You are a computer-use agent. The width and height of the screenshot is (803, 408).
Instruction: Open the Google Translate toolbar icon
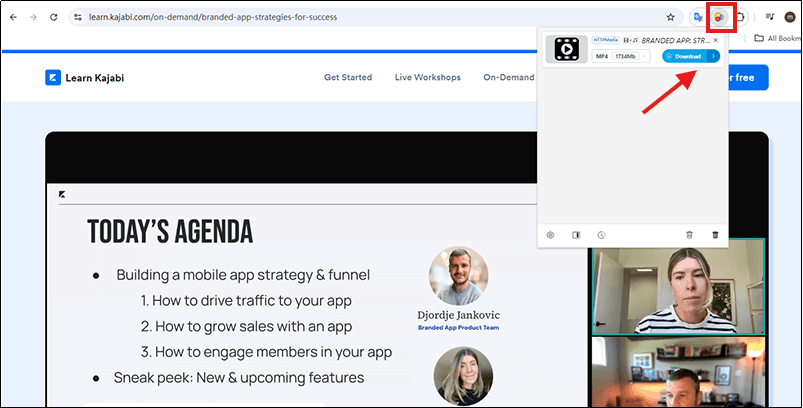pyautogui.click(x=697, y=17)
